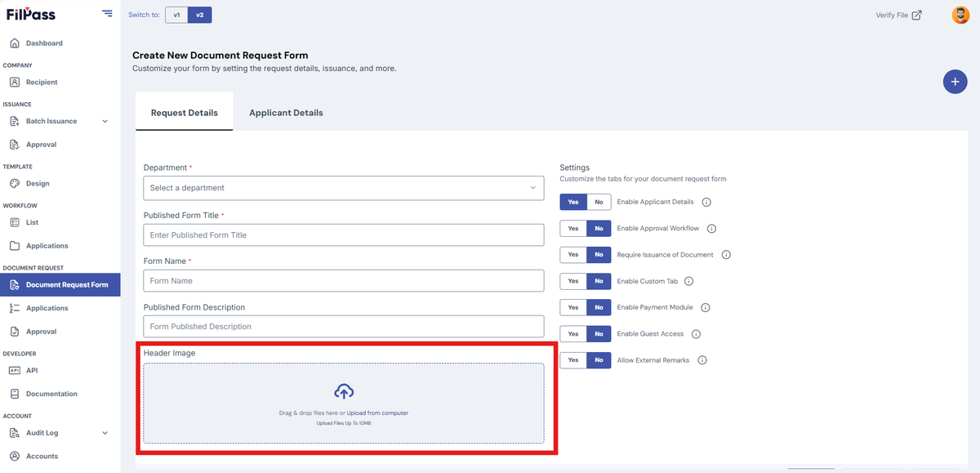Viewport: 980px width, 473px height.
Task: Click the blue plus floating button
Action: pyautogui.click(x=955, y=82)
